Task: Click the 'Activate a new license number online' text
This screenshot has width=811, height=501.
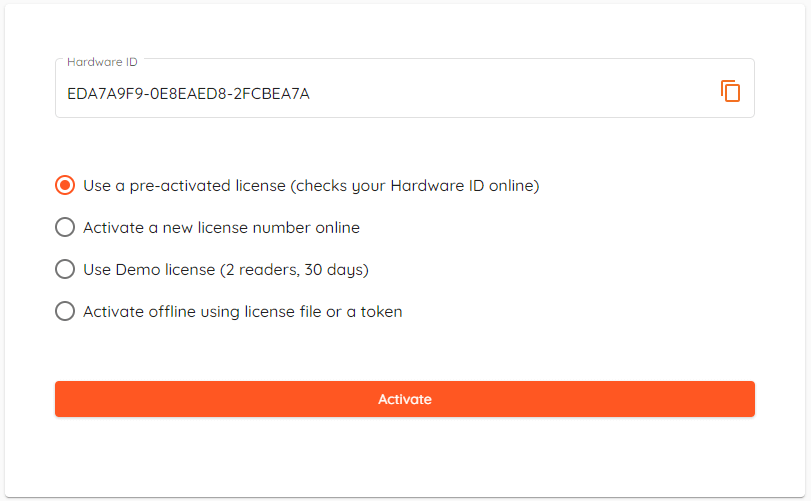Action: coord(221,227)
